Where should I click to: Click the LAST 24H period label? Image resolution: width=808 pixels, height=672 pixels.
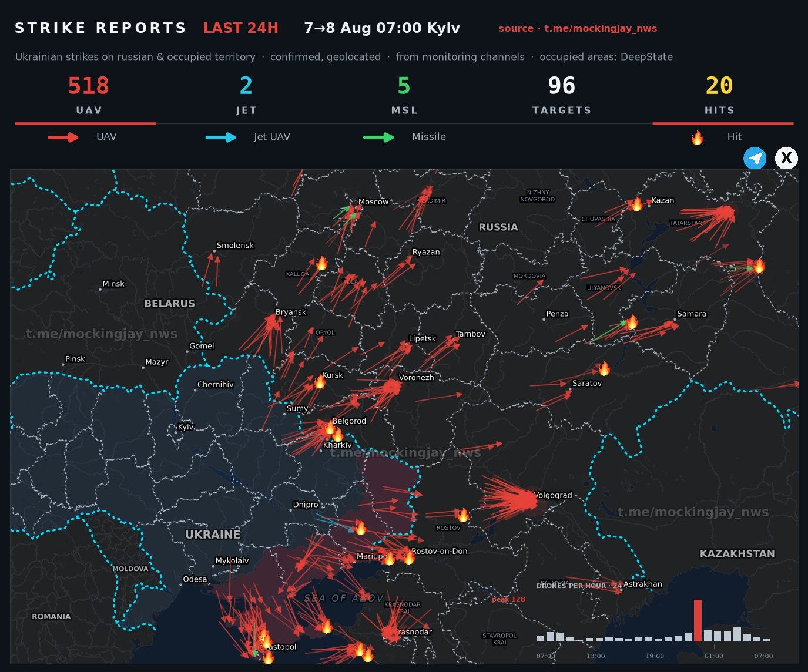tap(241, 28)
